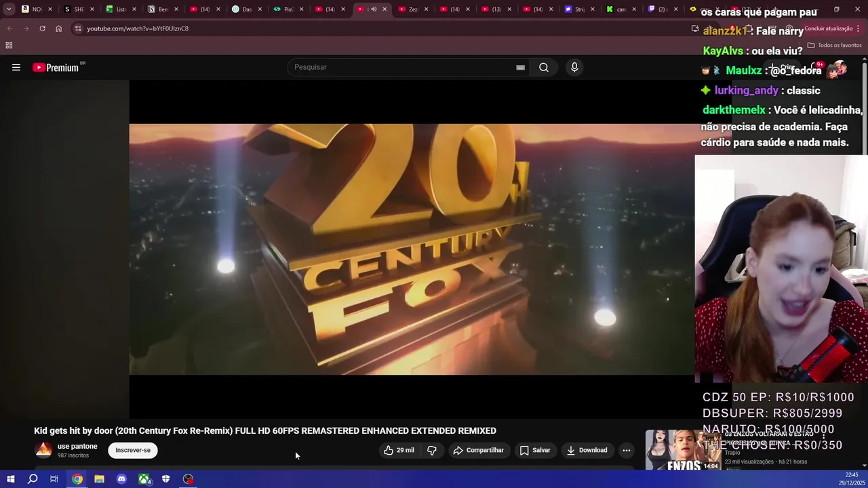This screenshot has width=868, height=488.
Task: Click the 987 inscritos subscriber count
Action: point(73,455)
